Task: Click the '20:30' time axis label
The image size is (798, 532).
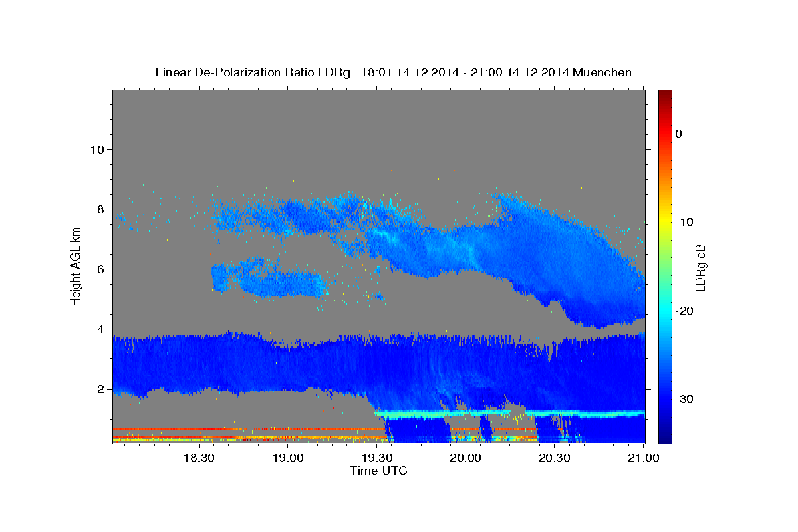Action: 555,458
